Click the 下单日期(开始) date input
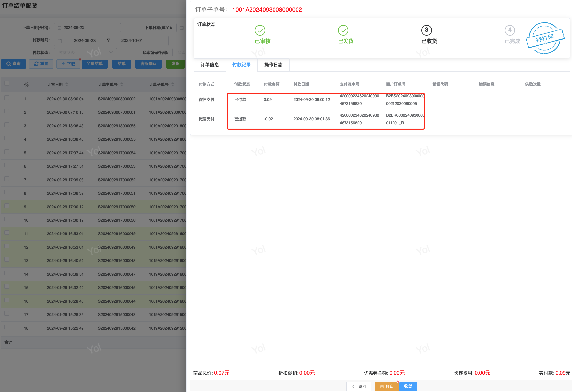This screenshot has width=572, height=392. pos(87,28)
